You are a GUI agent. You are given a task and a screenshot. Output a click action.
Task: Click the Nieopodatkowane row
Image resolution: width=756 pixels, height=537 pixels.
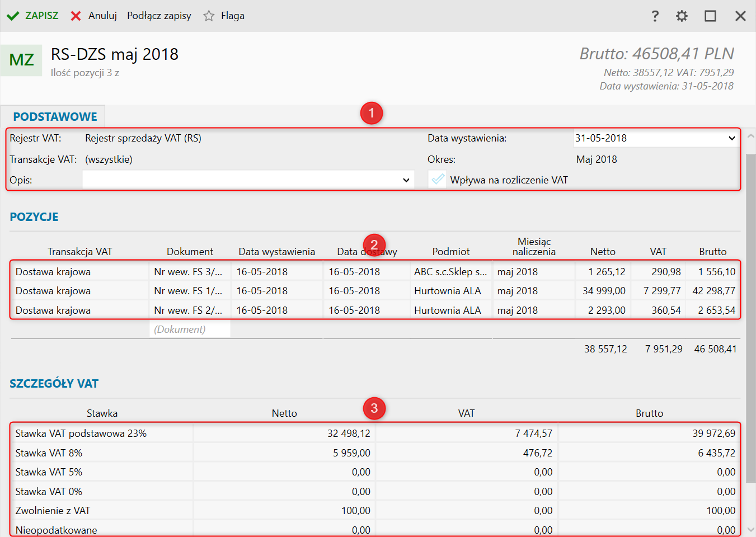tap(375, 530)
